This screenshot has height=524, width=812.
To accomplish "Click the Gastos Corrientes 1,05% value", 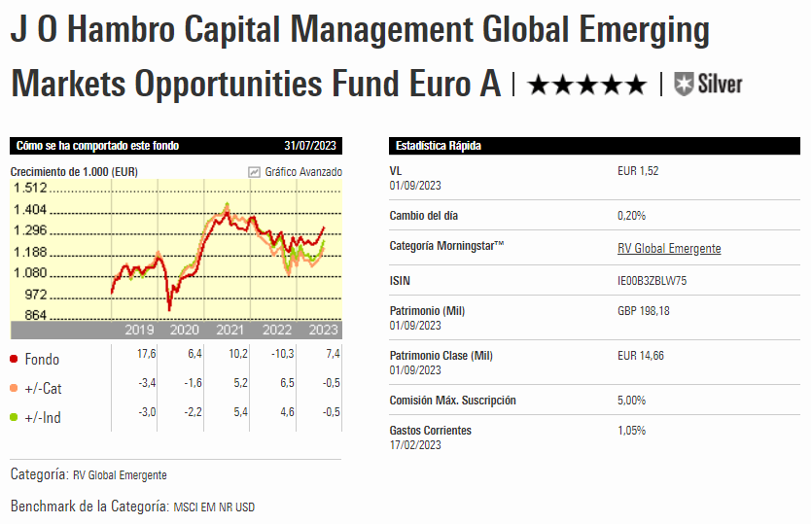I will (x=631, y=431).
